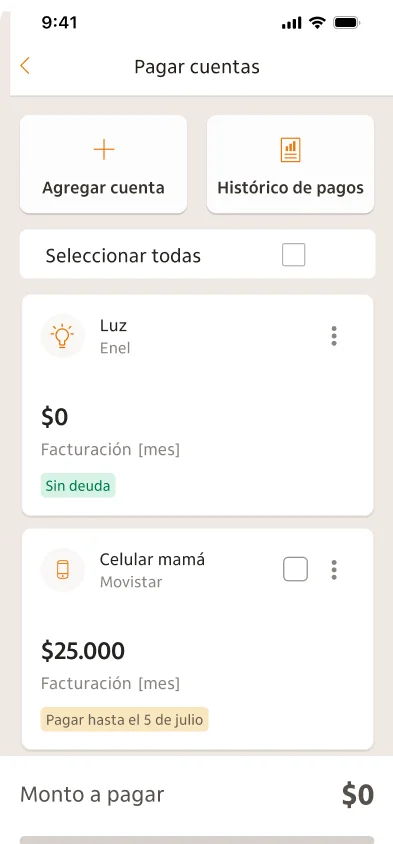
Task: Tap the wifi icon in status bar
Action: [318, 23]
